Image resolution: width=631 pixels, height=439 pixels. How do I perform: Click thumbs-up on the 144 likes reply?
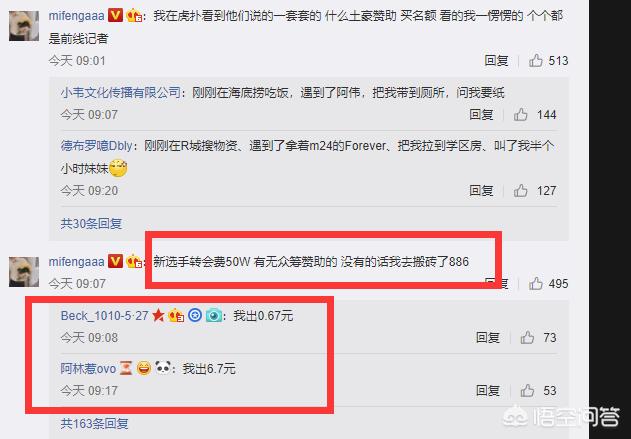pos(520,115)
